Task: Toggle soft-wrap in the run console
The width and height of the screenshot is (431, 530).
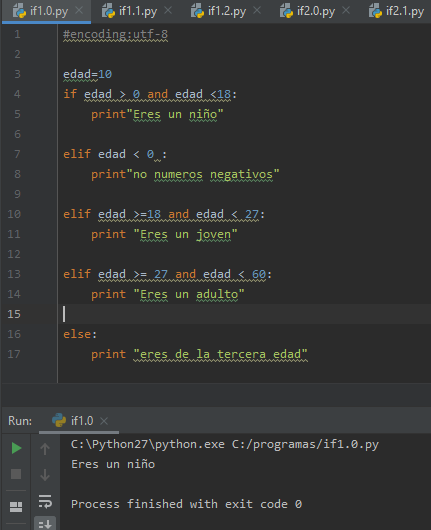Action: tap(45, 501)
